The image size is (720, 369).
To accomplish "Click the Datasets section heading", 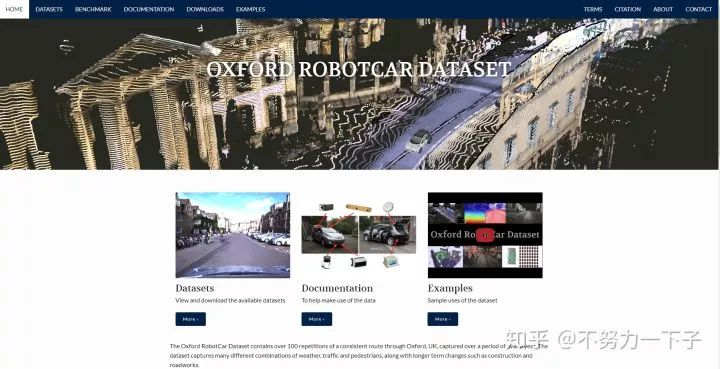I will click(195, 288).
